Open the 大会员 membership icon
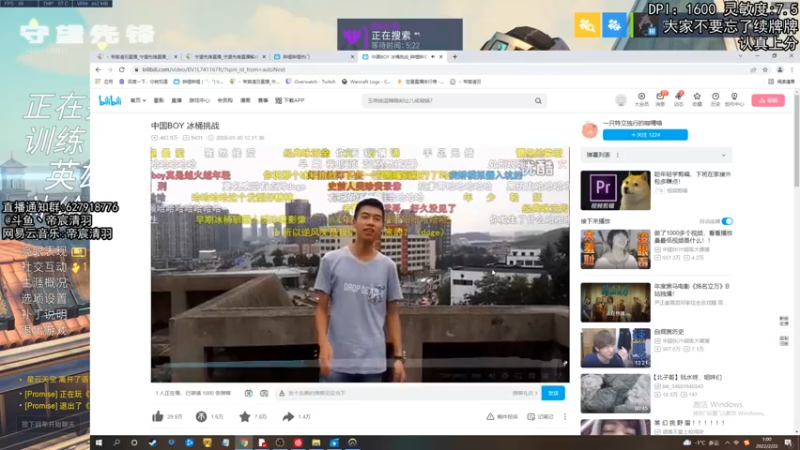Image resolution: width=800 pixels, height=450 pixels. [x=641, y=99]
